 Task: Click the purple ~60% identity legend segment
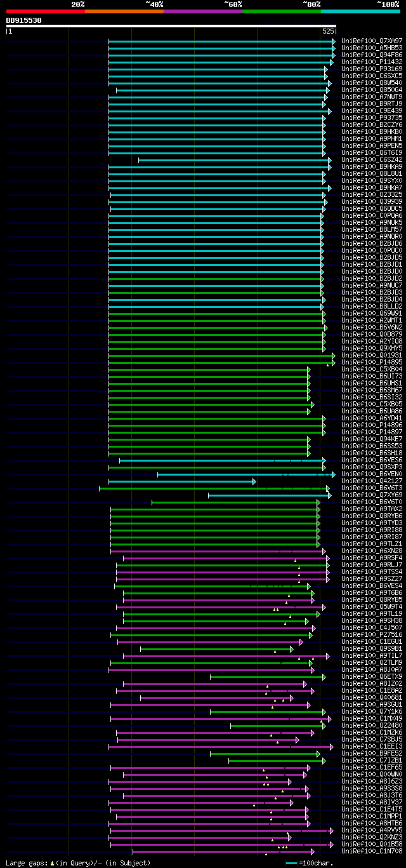202,11
